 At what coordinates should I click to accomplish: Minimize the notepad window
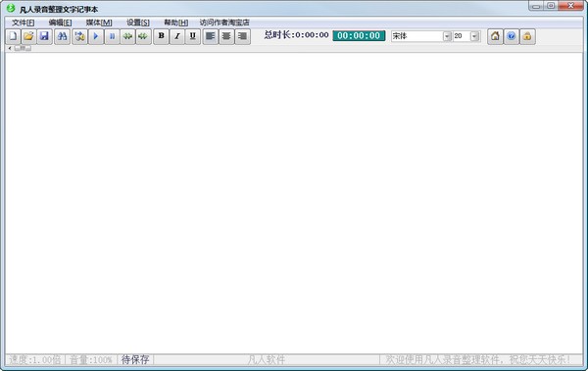pos(536,6)
